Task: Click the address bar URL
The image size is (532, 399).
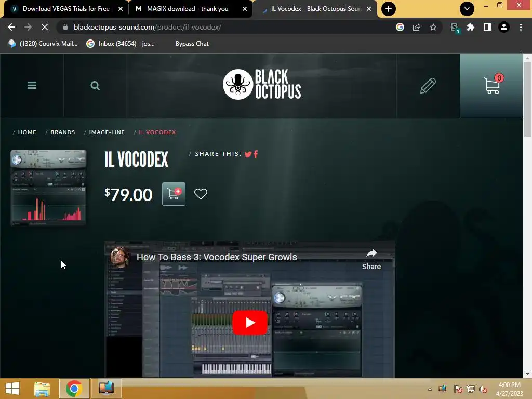Action: point(147,27)
